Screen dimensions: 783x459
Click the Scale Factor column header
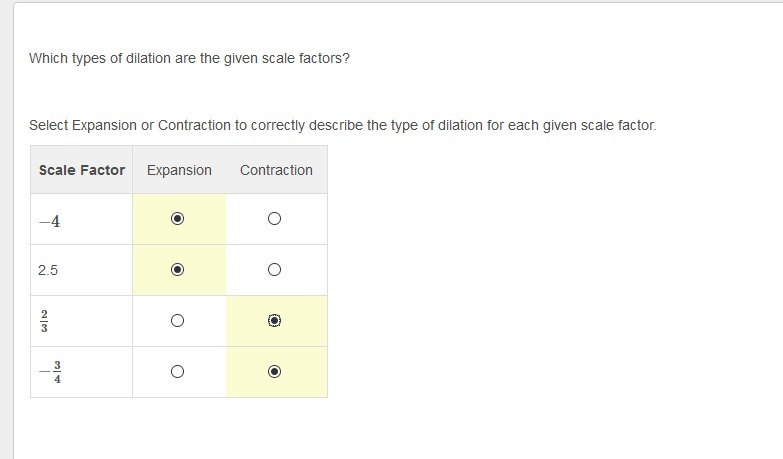click(x=82, y=170)
